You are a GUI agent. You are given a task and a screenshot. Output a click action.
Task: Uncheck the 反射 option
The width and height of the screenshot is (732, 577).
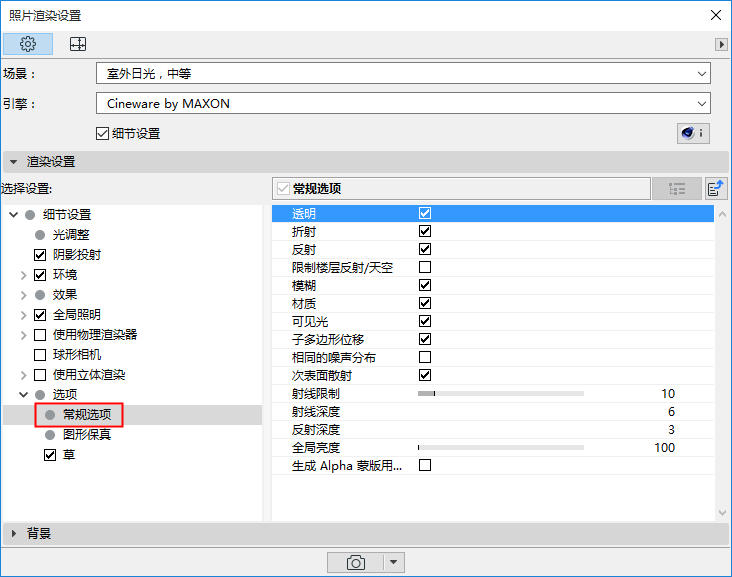425,249
